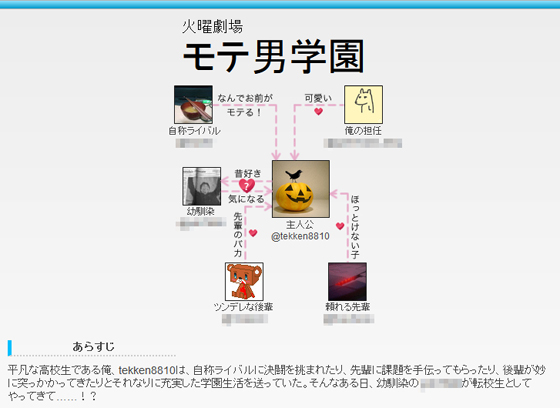Click the 頼れる先輩 label
Screen dimensions: 560x408
(x=348, y=307)
